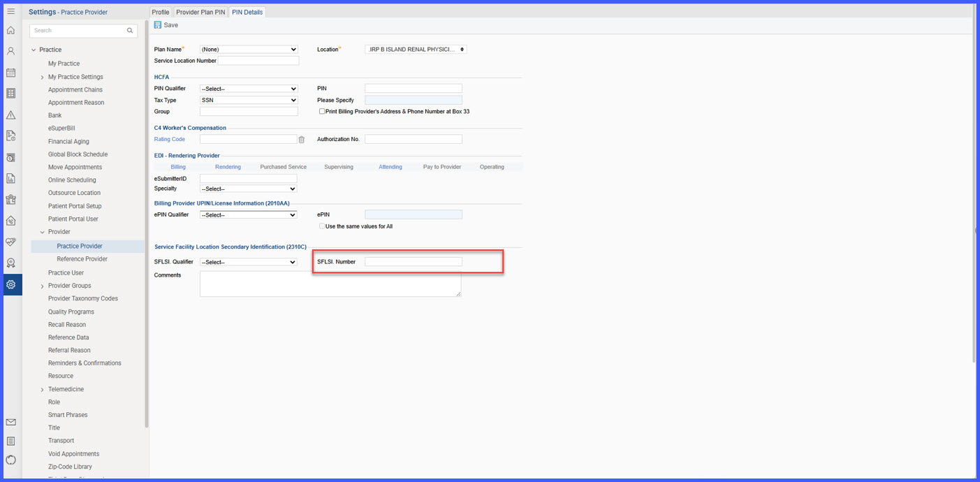
Task: Select the Pay to Provider tab
Action: click(x=442, y=167)
